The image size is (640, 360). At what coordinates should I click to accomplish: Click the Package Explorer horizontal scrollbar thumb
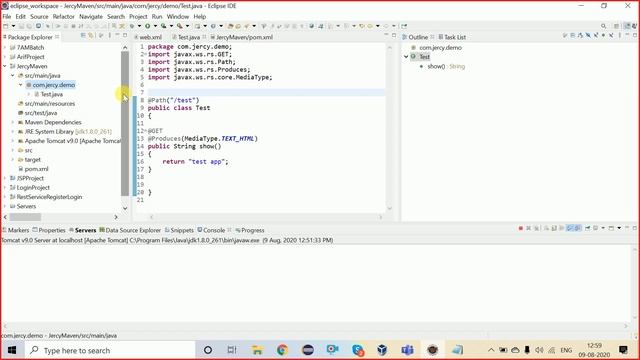[25, 217]
